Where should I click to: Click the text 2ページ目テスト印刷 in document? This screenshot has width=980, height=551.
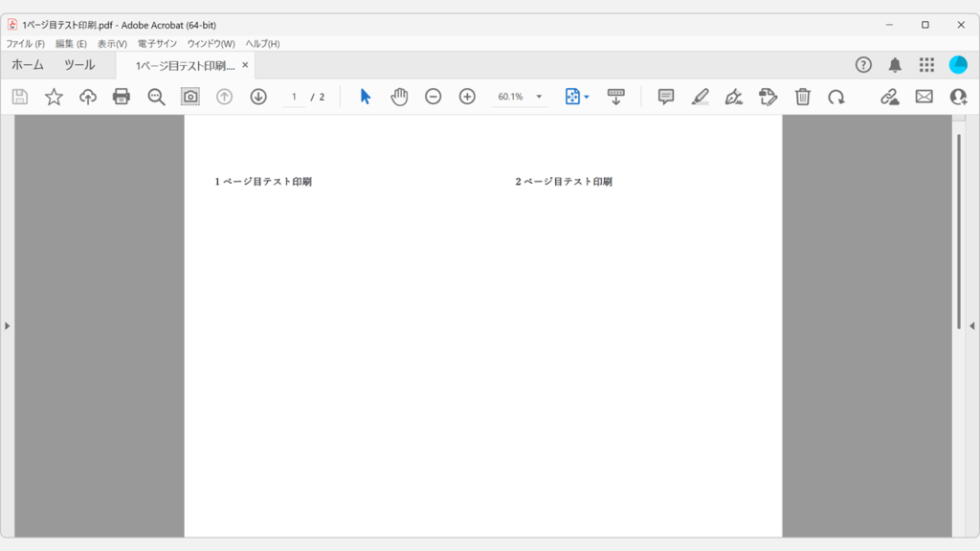pos(564,182)
